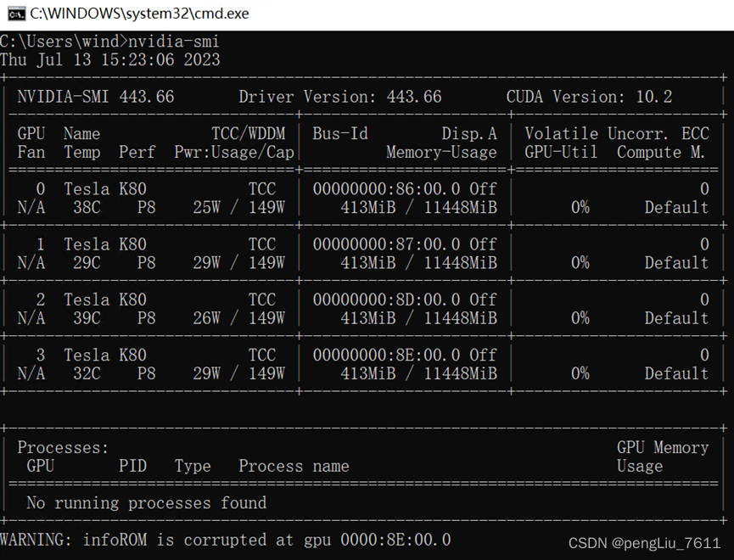Click the 'TCC/WDDM' column header
The height and width of the screenshot is (560, 734).
pos(248,134)
